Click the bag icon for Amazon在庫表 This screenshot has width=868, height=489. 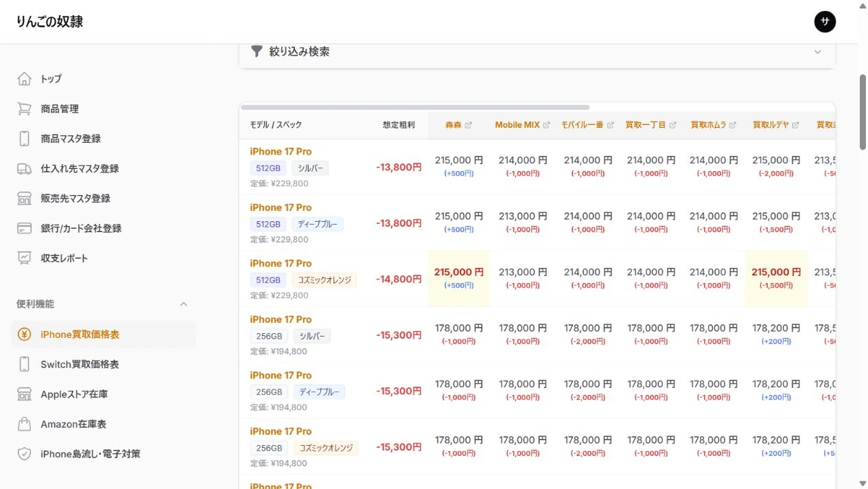tap(25, 424)
